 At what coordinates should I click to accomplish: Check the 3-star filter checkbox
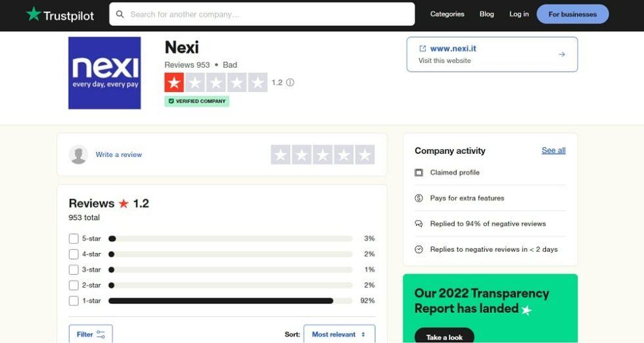pos(74,270)
